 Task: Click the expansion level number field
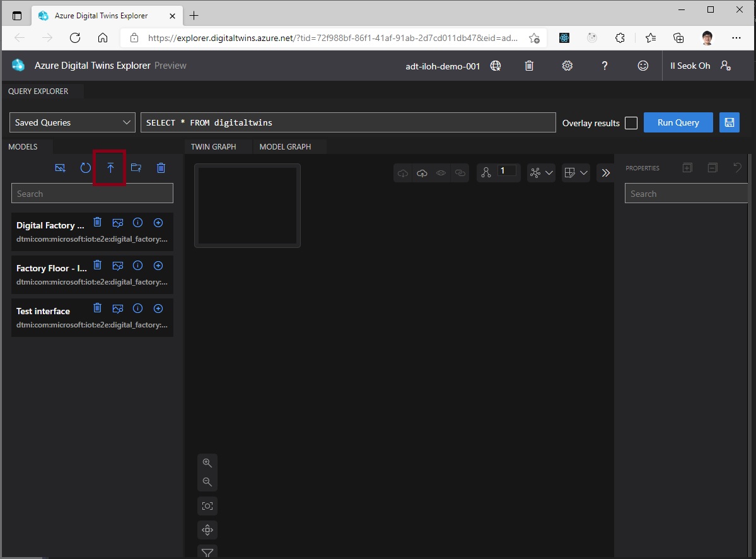(x=507, y=171)
